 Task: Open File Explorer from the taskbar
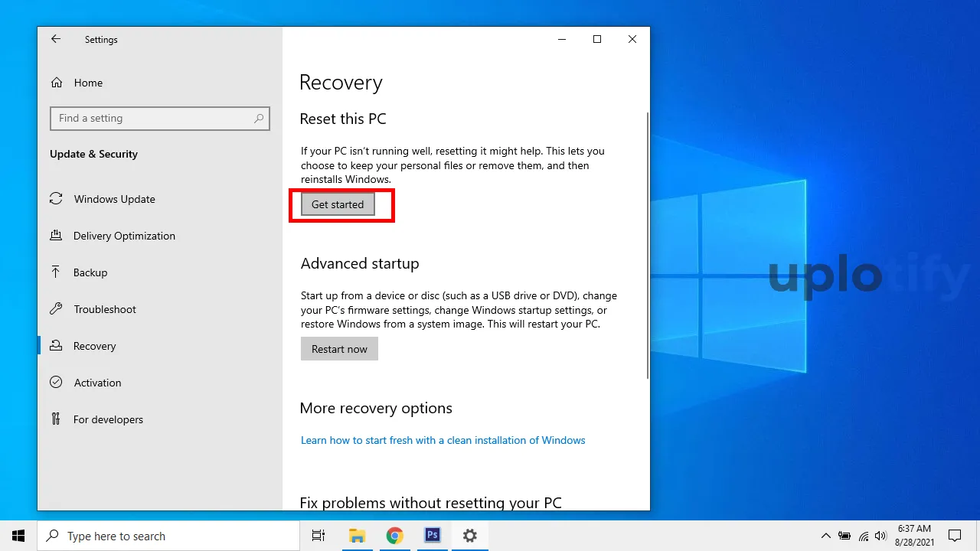tap(357, 536)
